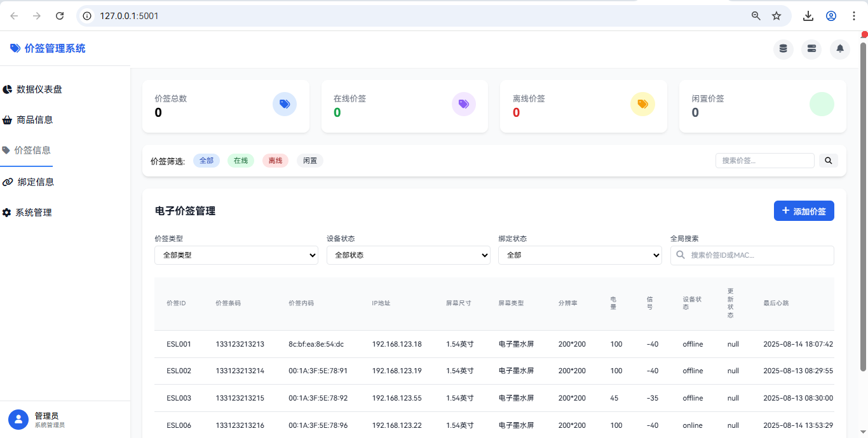This screenshot has height=438, width=868.
Task: Focus the 全局搜索 input field
Action: (752, 255)
